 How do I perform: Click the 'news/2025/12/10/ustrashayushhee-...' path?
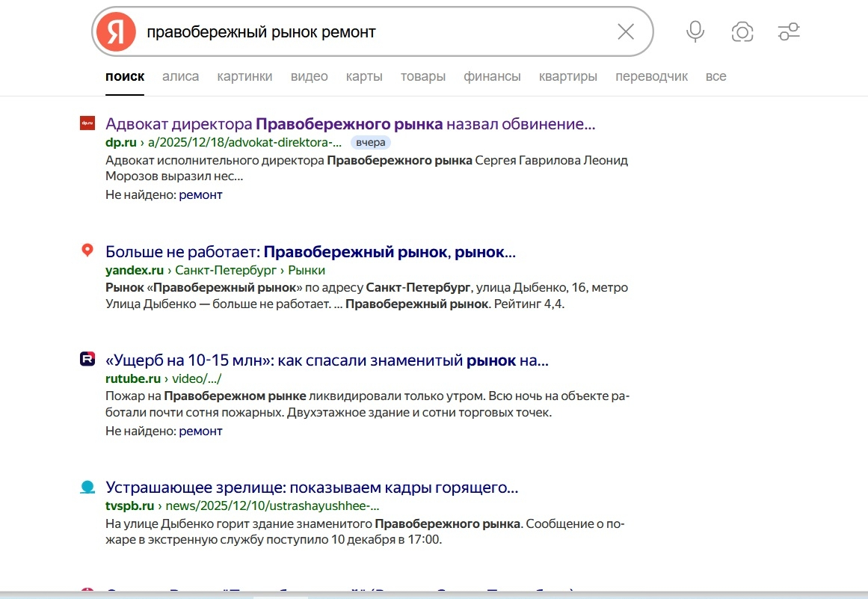(x=272, y=506)
